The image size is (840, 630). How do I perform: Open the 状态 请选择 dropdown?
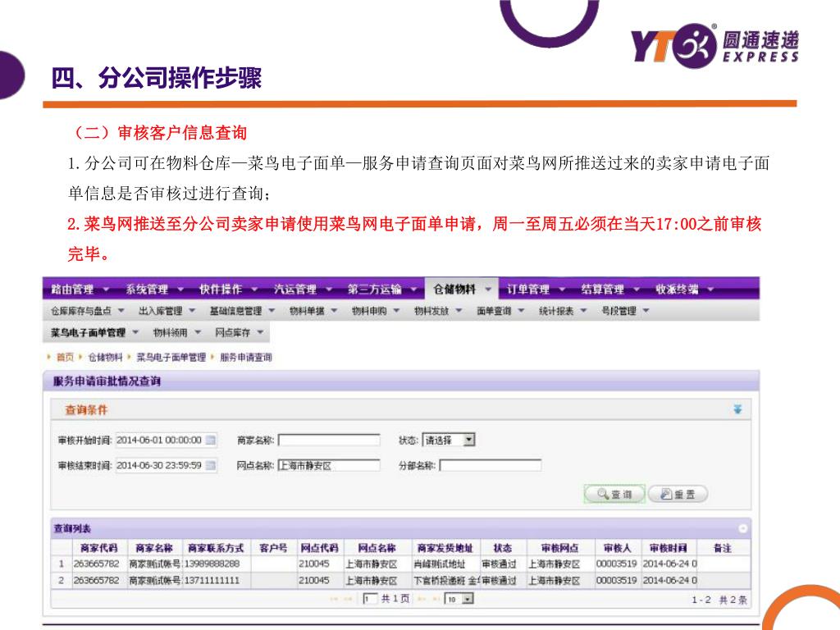449,441
